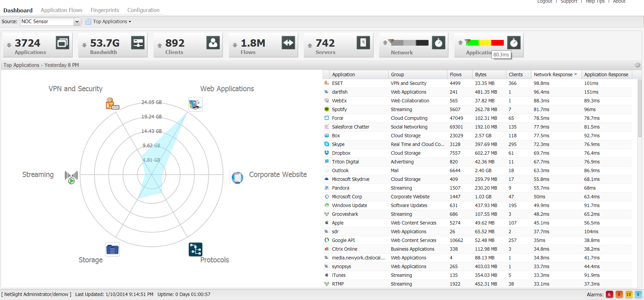Switch to the Dashboard tab
The image size is (644, 300).
tap(18, 10)
